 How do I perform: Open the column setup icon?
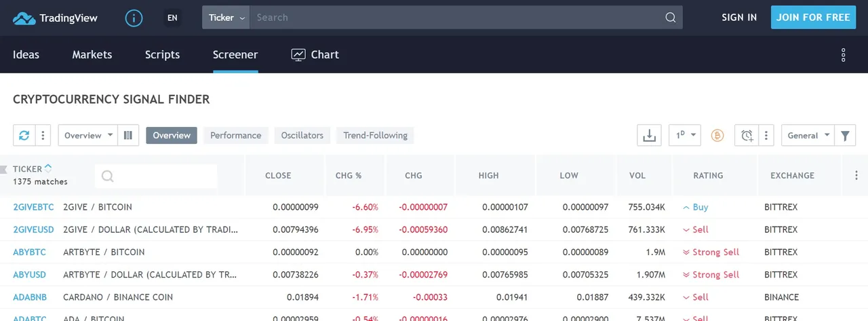[128, 136]
